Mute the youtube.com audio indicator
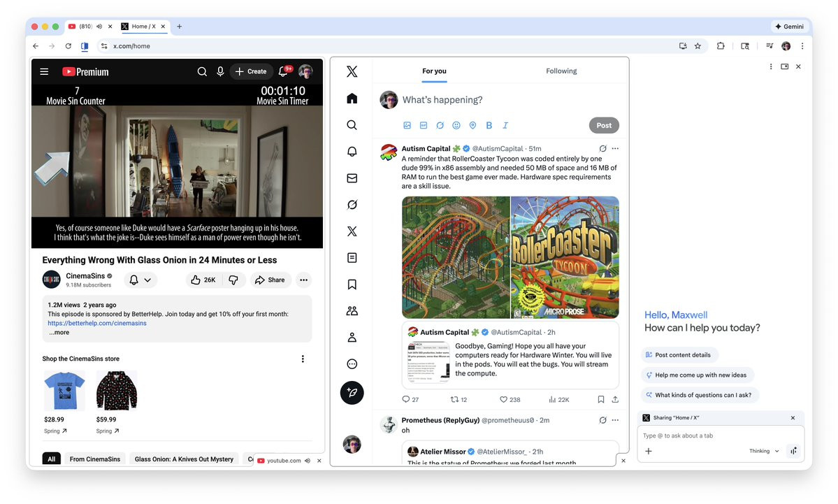The height and width of the screenshot is (504, 838). tap(308, 461)
